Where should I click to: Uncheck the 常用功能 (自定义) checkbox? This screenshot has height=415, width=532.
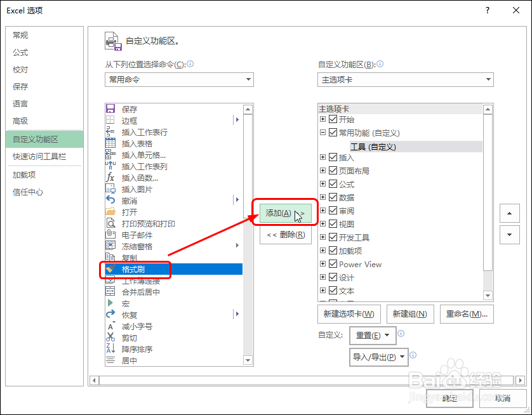(333, 133)
